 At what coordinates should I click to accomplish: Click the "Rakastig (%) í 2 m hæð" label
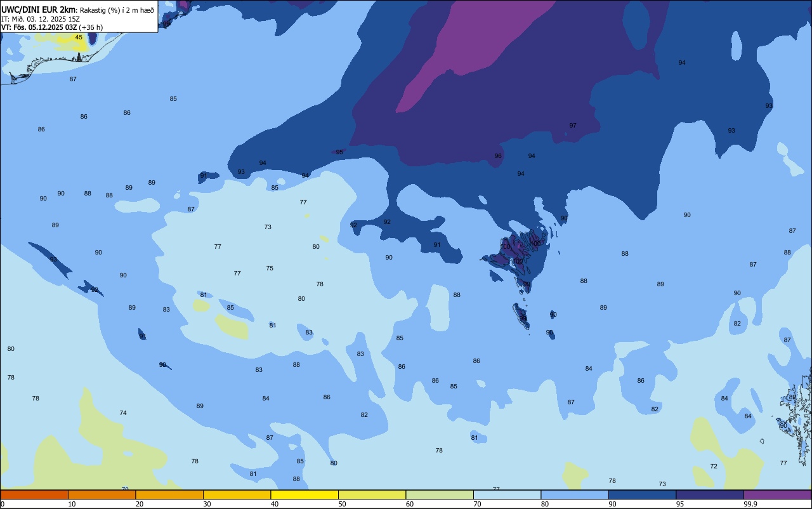pos(117,10)
